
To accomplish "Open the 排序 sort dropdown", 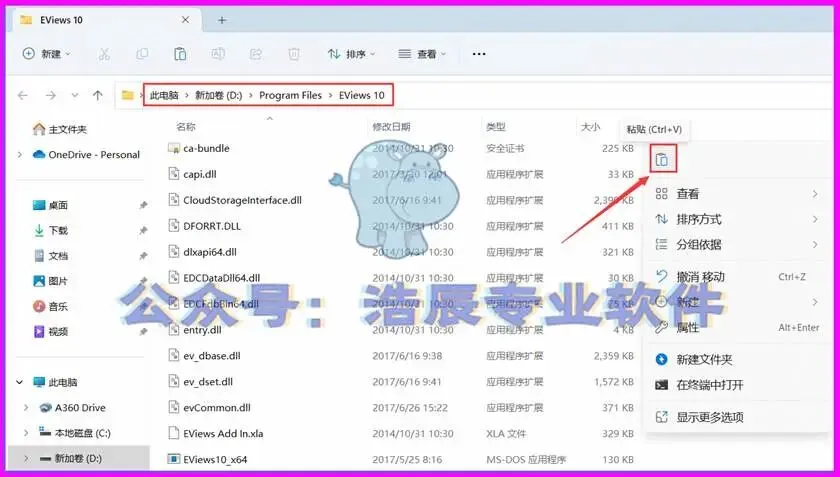I will (x=351, y=54).
